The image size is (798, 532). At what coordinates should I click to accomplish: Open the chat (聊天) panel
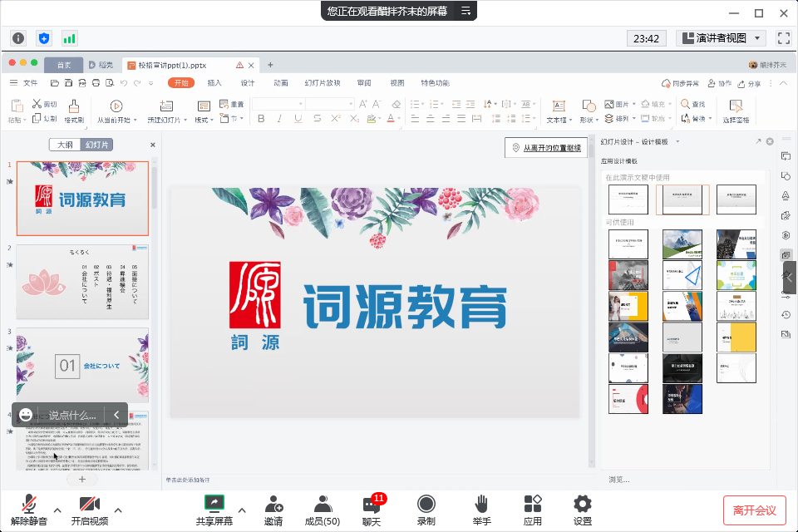click(371, 509)
